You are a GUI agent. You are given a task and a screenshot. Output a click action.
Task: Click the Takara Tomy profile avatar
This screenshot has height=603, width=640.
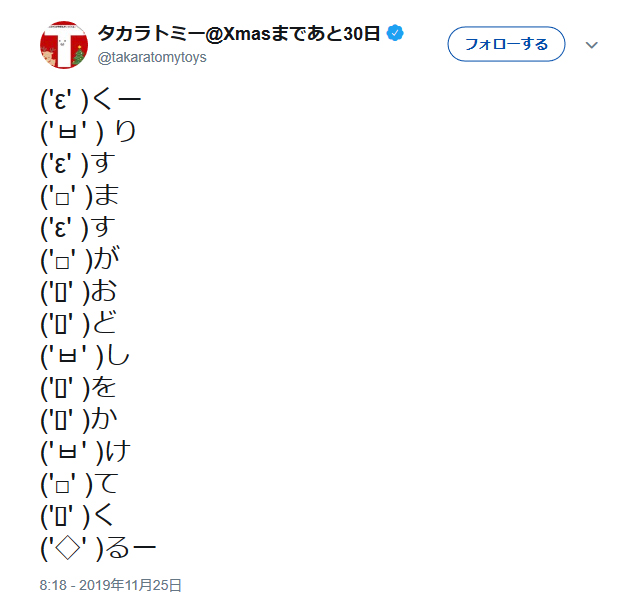[x=63, y=45]
